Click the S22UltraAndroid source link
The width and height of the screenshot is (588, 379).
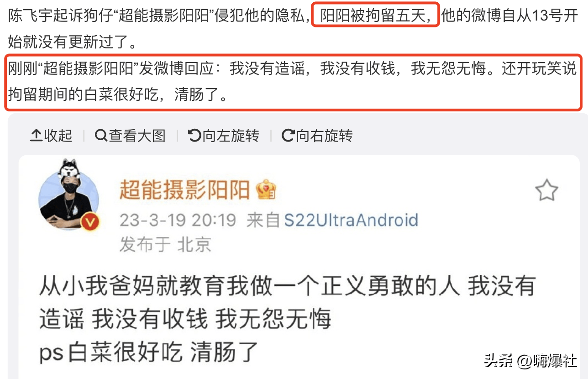[351, 220]
